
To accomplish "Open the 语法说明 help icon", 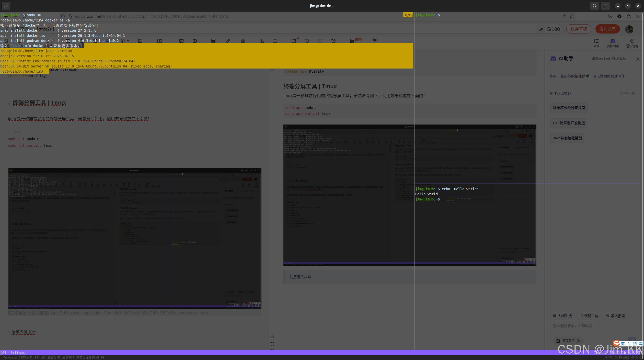I will click(x=632, y=43).
